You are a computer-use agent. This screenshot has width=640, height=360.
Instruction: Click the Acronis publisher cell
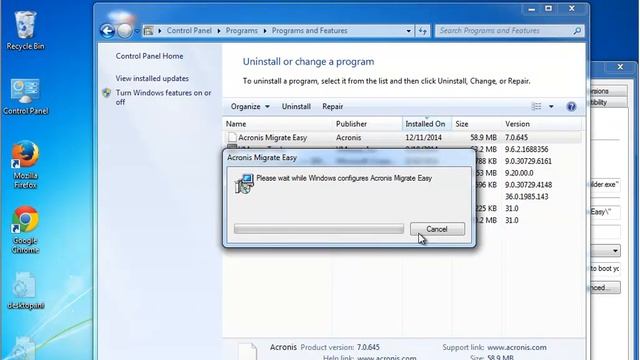click(349, 138)
